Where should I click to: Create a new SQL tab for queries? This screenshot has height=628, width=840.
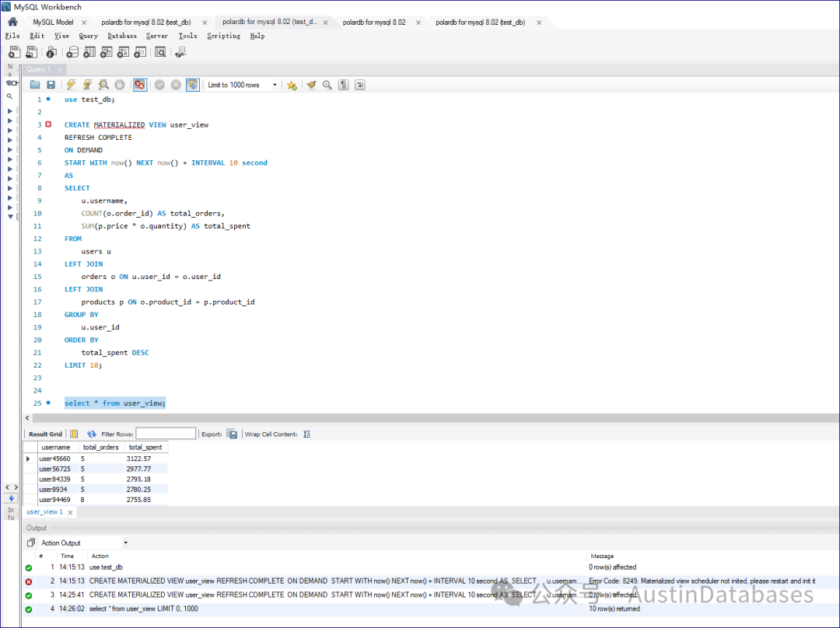click(15, 52)
